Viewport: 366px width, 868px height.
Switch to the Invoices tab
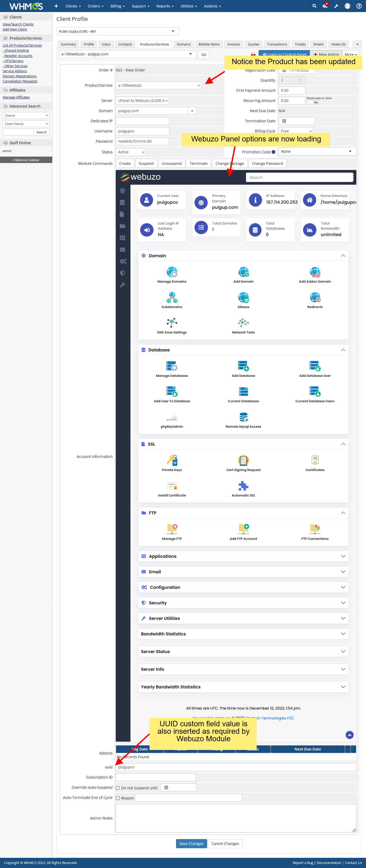[x=233, y=44]
